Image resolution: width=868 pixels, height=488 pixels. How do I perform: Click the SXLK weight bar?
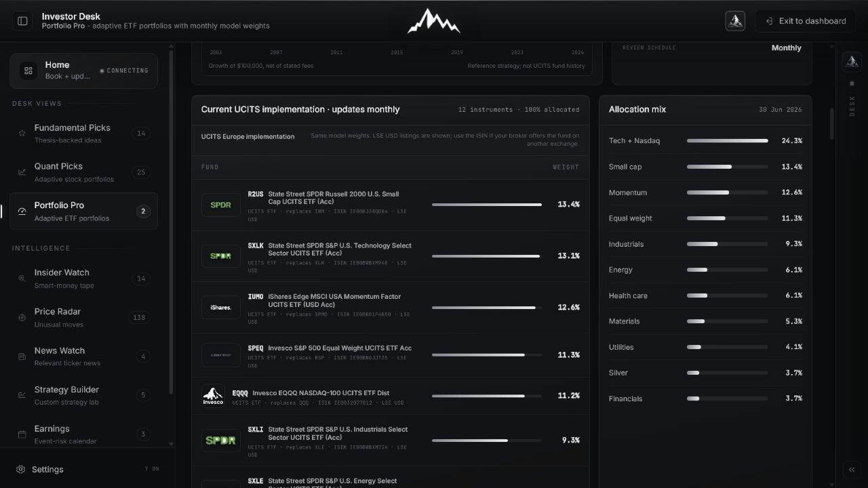pos(487,256)
